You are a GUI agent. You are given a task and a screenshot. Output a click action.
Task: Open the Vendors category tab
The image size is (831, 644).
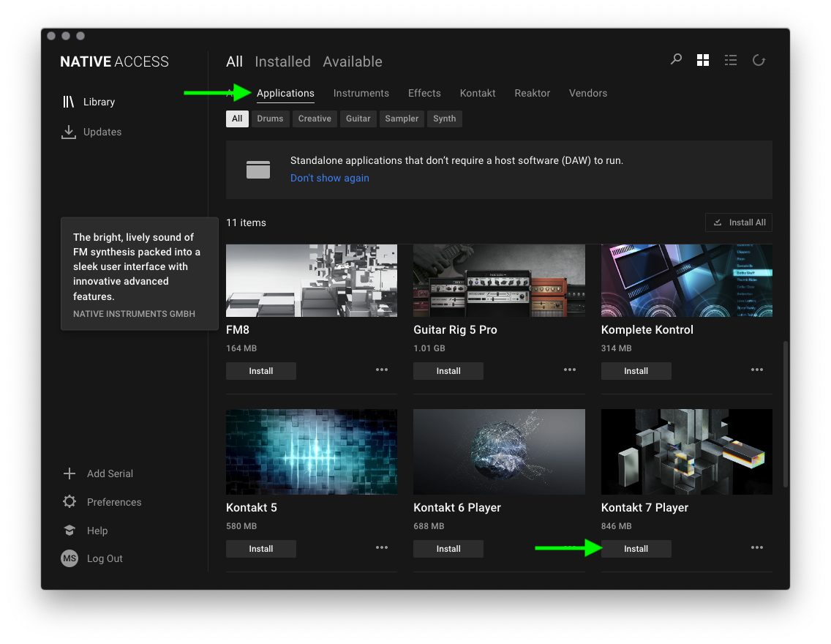pyautogui.click(x=587, y=93)
